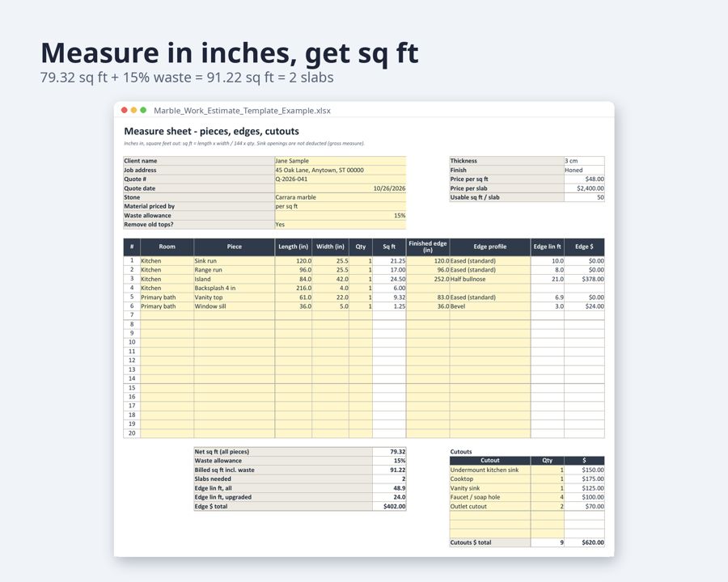Select the 'Island' piece cell

click(x=234, y=279)
